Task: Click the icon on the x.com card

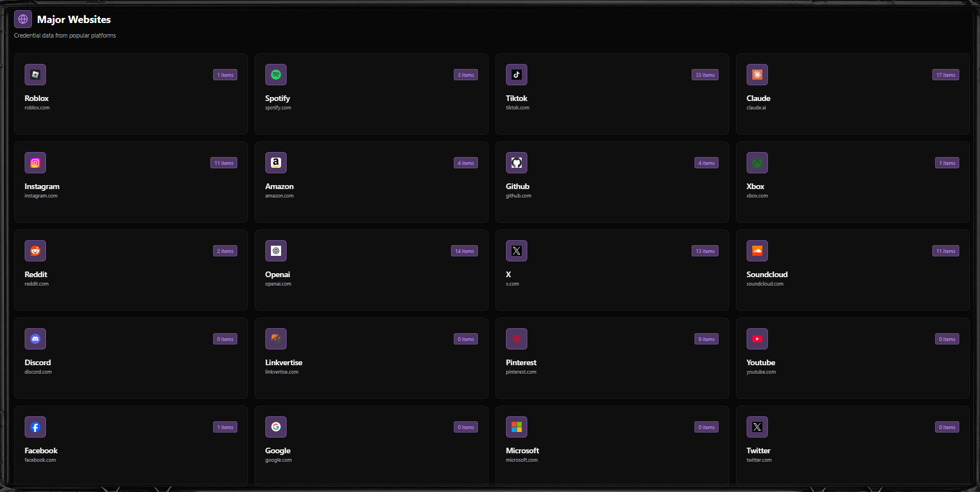Action: click(x=517, y=251)
